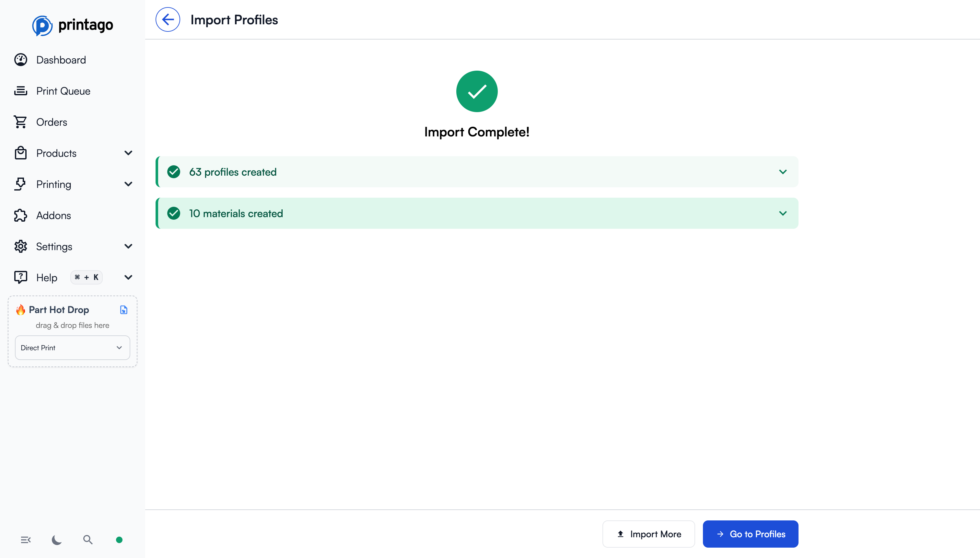The width and height of the screenshot is (980, 558).
Task: Expand the Products submenu chevron
Action: click(128, 153)
